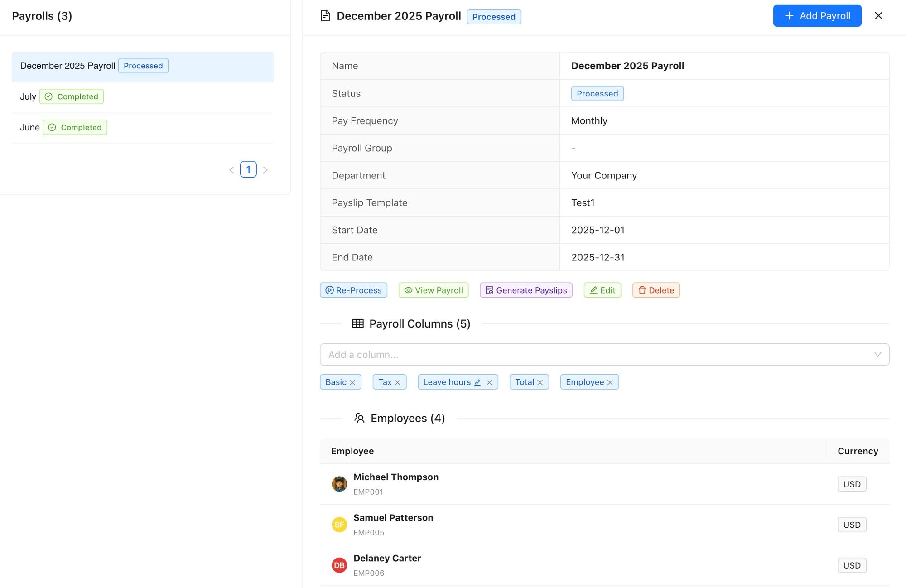Remove the Tax column tag

[x=398, y=382]
